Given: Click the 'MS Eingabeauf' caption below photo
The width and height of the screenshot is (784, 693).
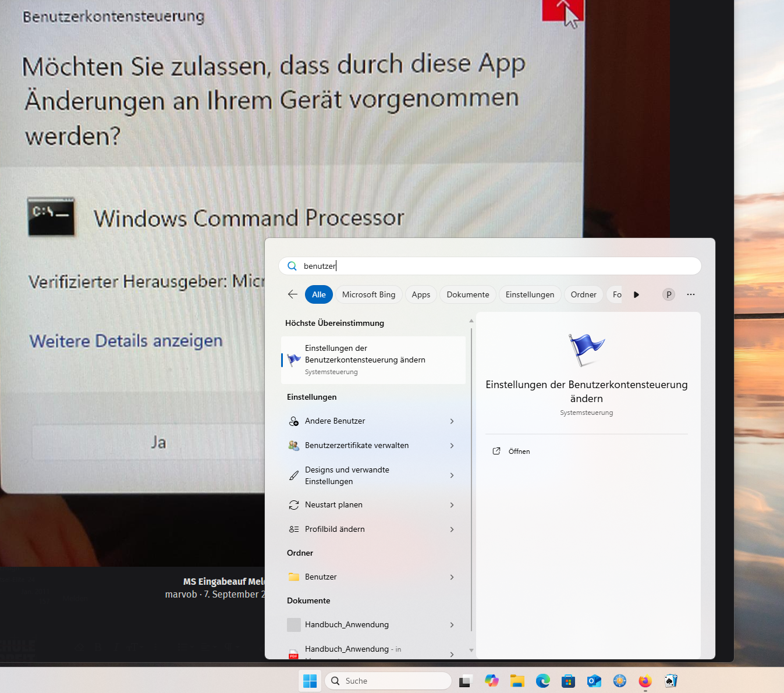Looking at the screenshot, I should (x=224, y=581).
